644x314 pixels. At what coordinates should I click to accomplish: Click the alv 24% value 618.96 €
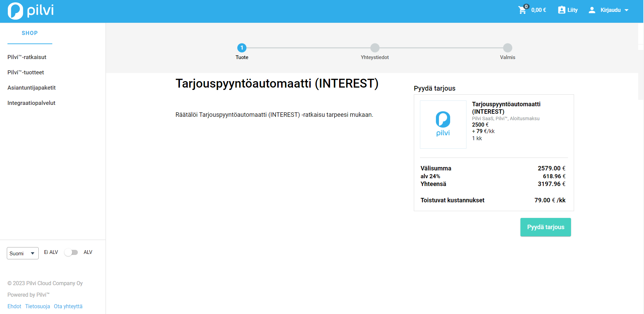click(554, 176)
